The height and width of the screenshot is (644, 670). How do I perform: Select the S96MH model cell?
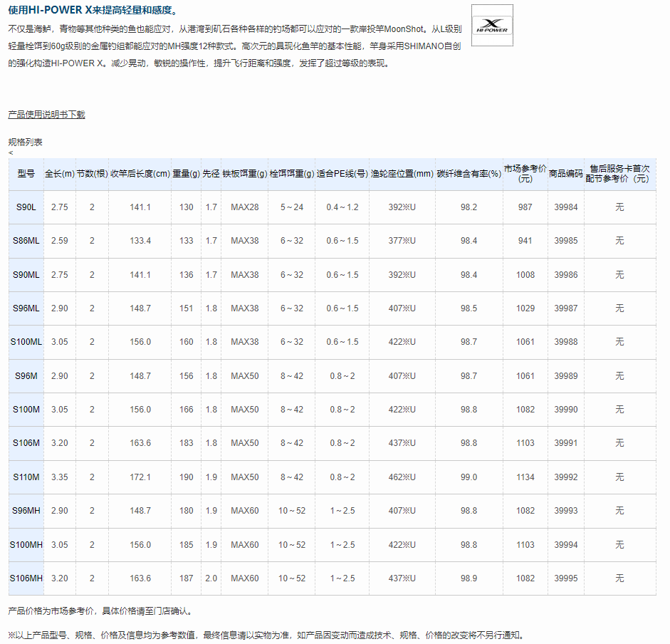(26, 511)
